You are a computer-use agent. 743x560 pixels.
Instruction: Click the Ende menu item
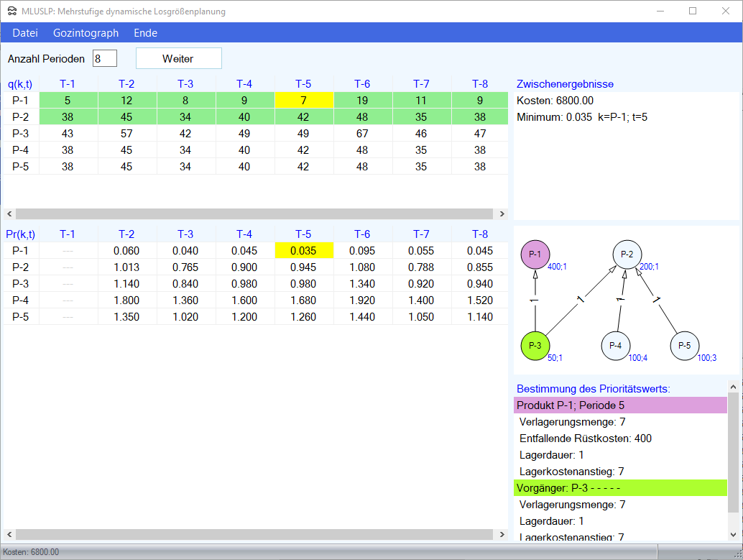tap(145, 33)
